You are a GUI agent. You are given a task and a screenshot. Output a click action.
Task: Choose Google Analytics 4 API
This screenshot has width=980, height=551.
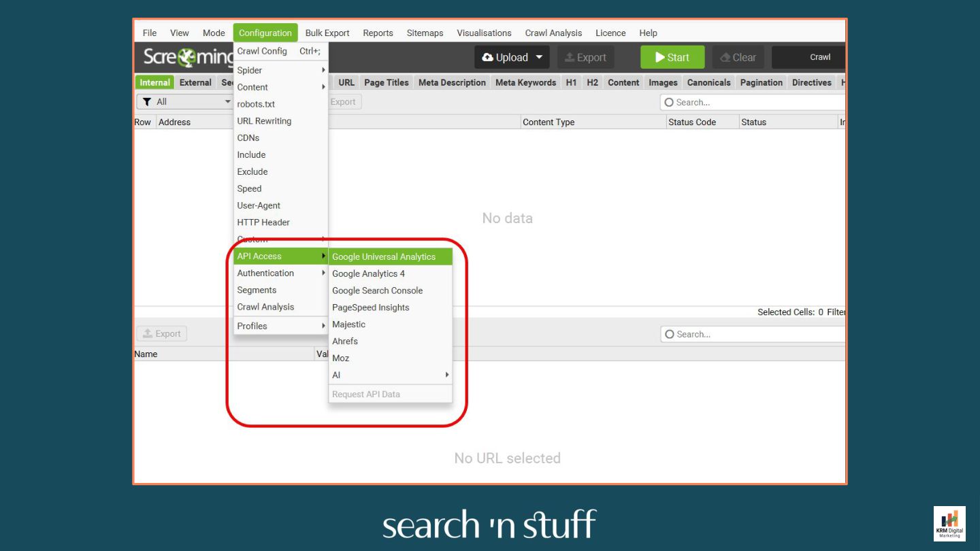pyautogui.click(x=391, y=273)
